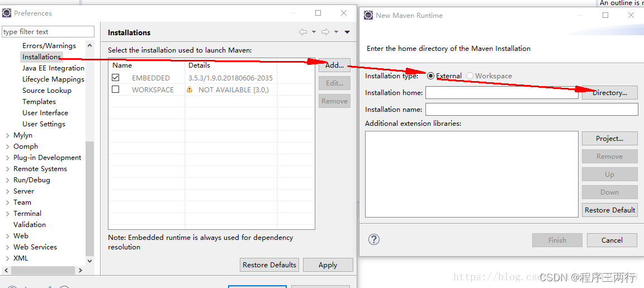Open Lifecycle Mappings preferences
This screenshot has width=644, height=288.
tap(54, 79)
